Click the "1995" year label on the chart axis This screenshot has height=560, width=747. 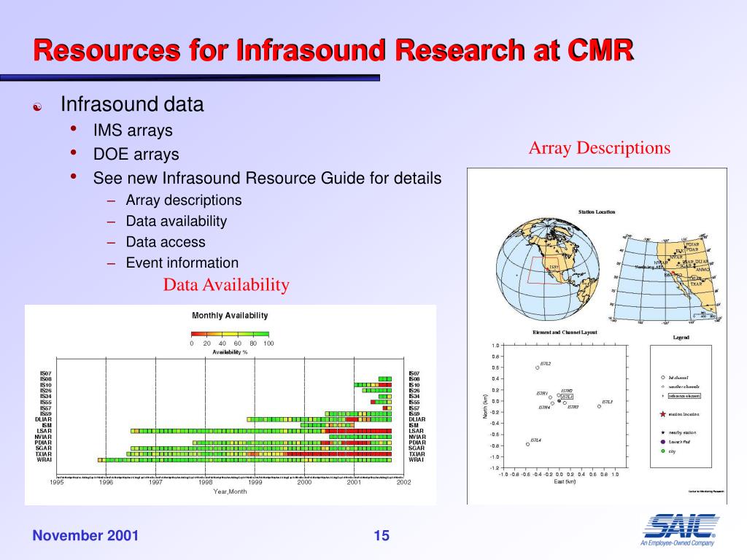tap(57, 483)
